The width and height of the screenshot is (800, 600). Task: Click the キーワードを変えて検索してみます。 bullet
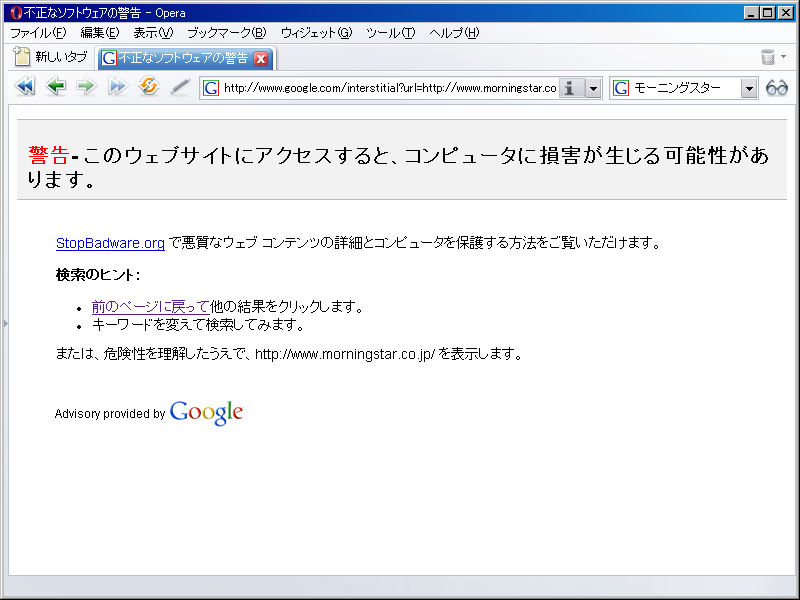[x=198, y=324]
